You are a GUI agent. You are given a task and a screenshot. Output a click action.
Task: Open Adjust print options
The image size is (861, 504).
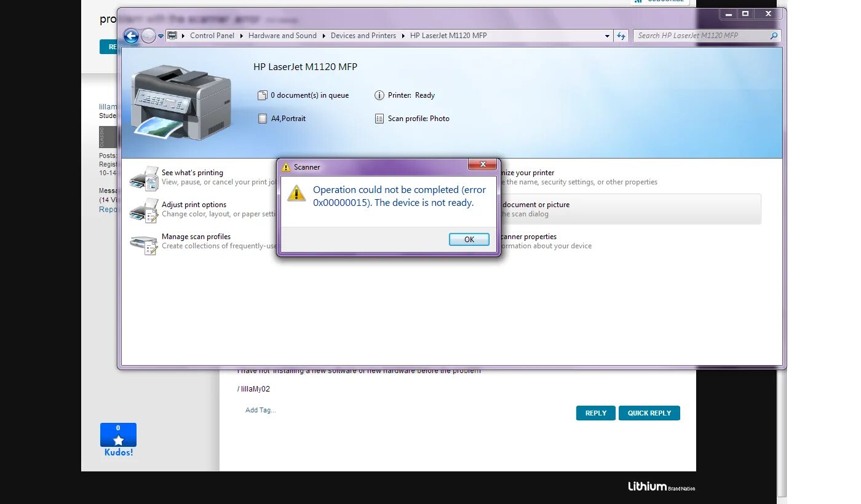tap(194, 205)
